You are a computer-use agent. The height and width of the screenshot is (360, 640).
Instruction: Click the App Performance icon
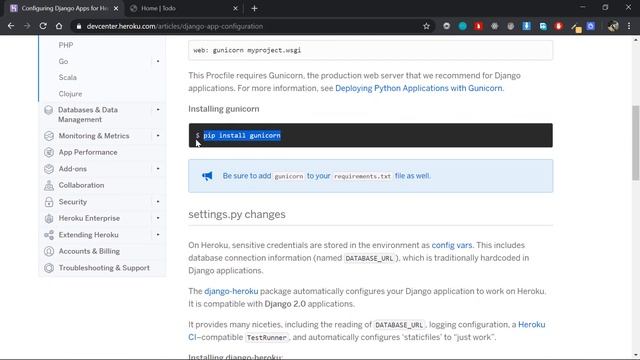(49, 152)
